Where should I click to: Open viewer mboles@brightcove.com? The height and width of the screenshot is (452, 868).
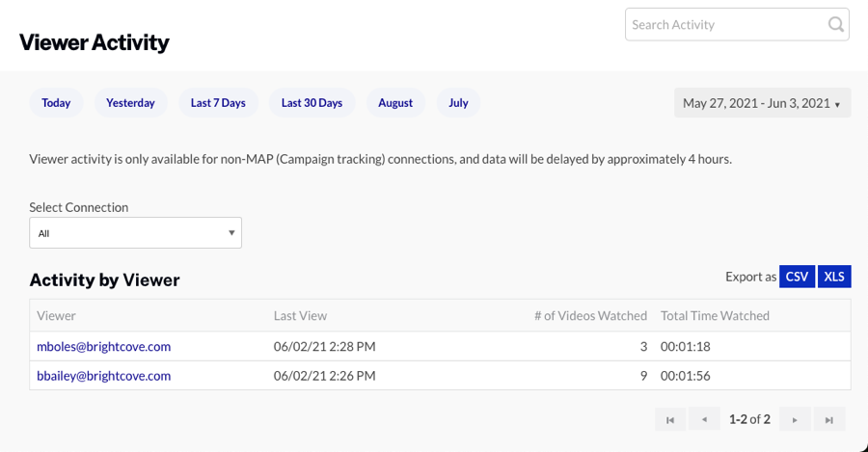[x=103, y=347]
